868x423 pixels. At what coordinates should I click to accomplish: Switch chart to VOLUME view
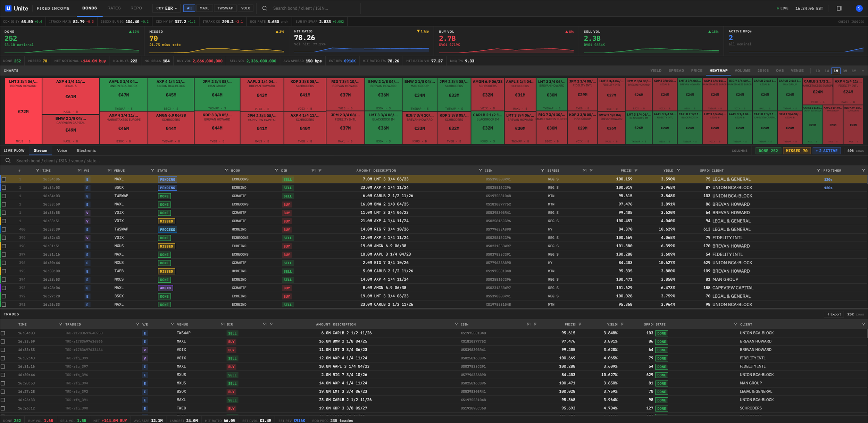742,70
